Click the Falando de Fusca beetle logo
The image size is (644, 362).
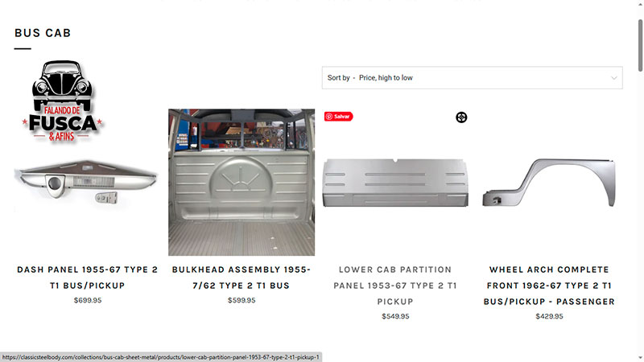pyautogui.click(x=62, y=101)
